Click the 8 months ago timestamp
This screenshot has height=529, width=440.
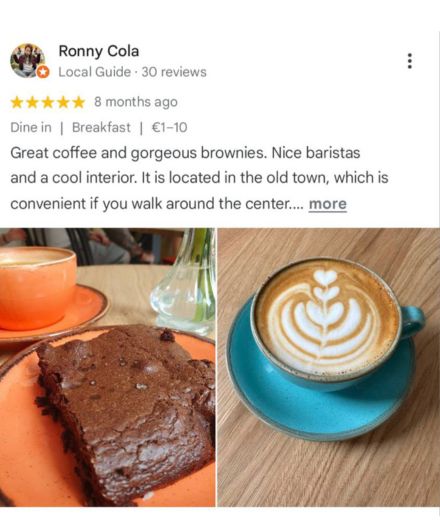coord(136,102)
